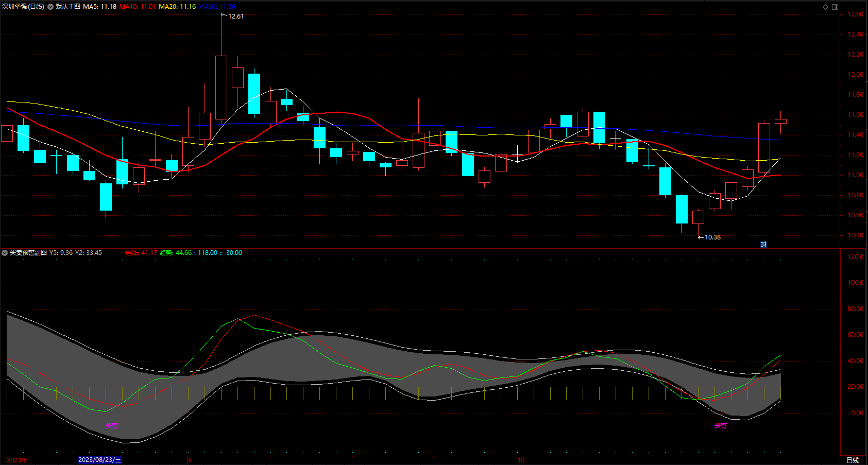Expand the 买卖预警副图 indicator dropdown arrow
868x465 pixels.
click(5, 253)
